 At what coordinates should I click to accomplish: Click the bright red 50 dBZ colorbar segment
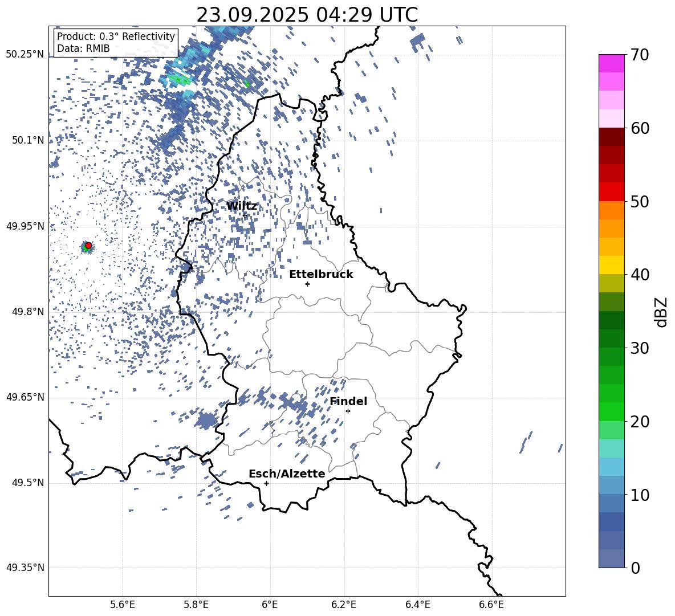612,192
